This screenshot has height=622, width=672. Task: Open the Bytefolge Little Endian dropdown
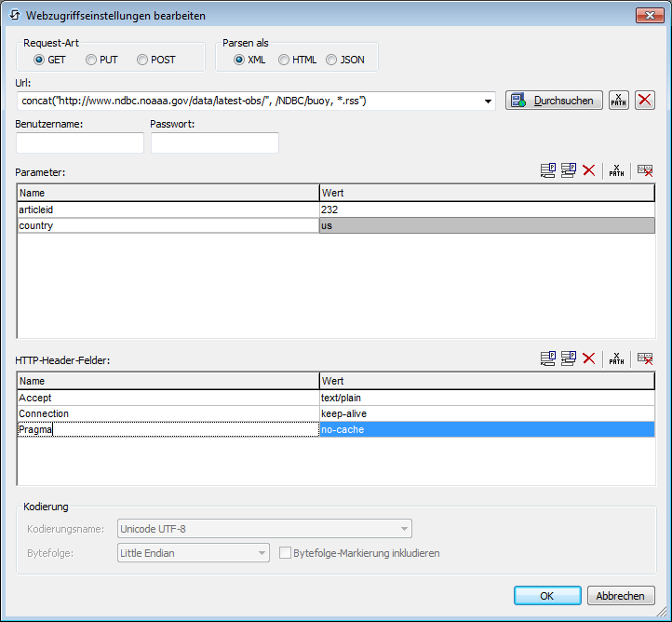coord(262,553)
